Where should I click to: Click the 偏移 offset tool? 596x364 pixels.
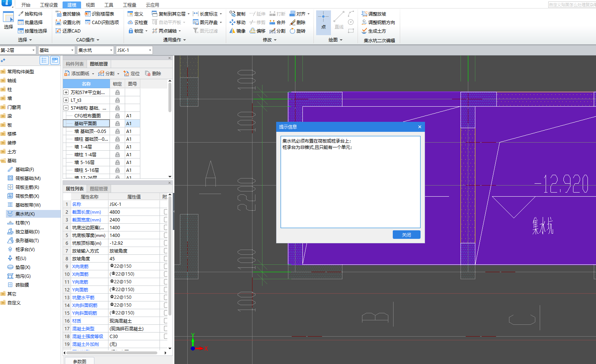point(258,31)
